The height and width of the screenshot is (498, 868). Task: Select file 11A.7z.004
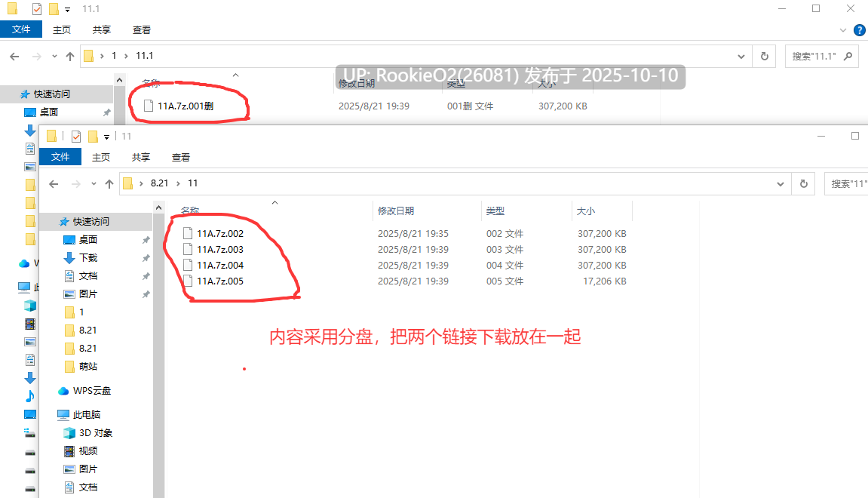[x=219, y=266]
